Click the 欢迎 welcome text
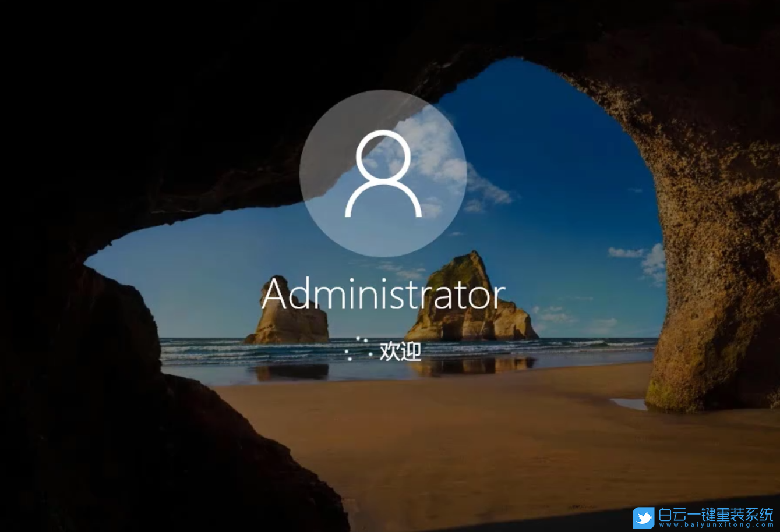The image size is (780, 532). (400, 351)
